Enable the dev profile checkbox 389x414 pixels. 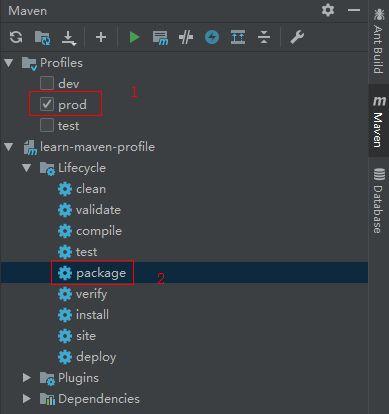[x=47, y=83]
